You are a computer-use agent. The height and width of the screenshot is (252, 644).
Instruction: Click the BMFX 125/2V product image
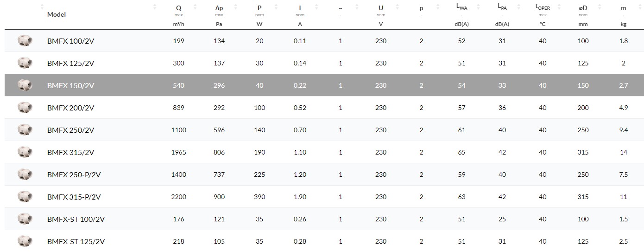coord(25,63)
